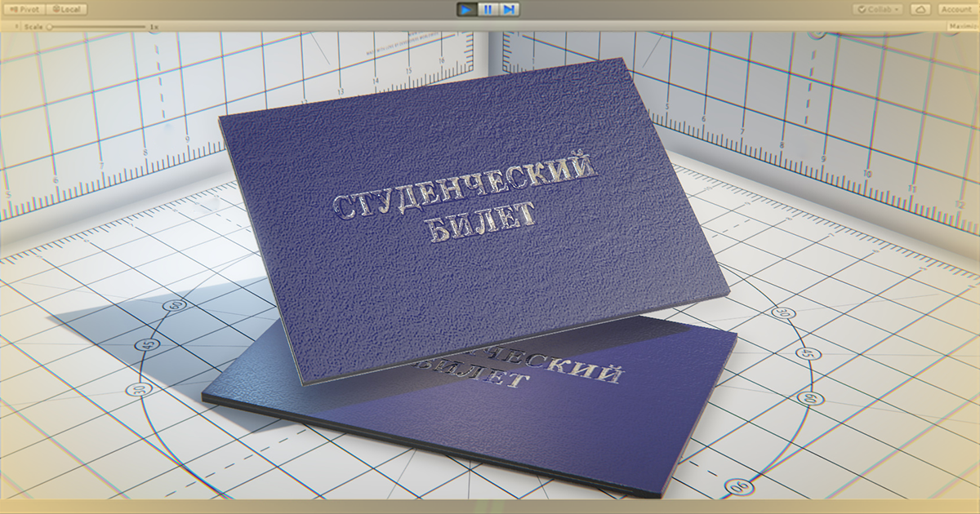The width and height of the screenshot is (980, 514).
Task: Open Unity Services via the cloud icon
Action: (921, 10)
